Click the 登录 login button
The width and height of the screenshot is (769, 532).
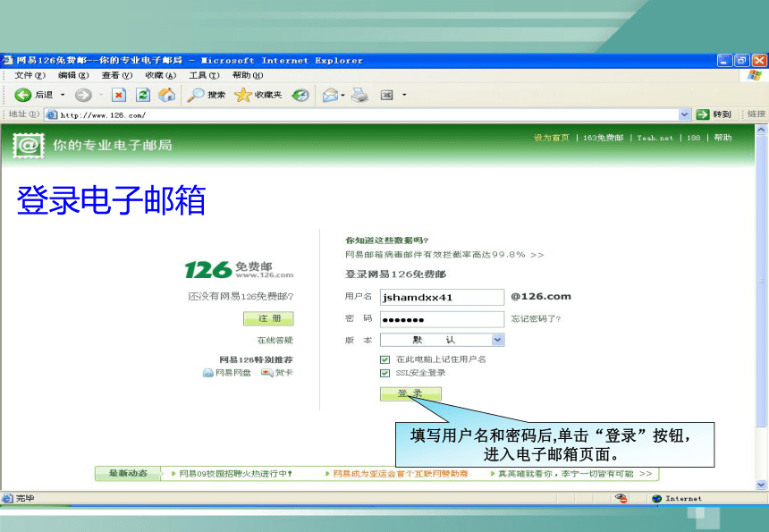[410, 393]
